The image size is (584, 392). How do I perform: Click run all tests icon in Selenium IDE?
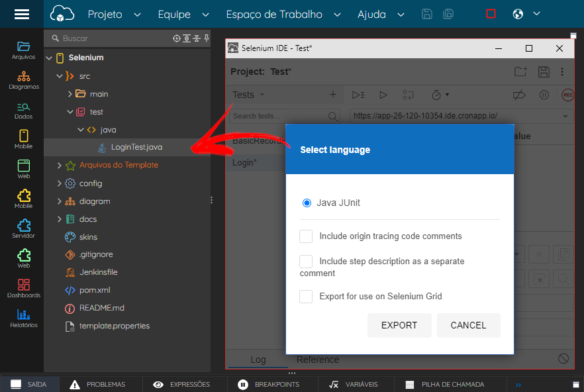[358, 95]
